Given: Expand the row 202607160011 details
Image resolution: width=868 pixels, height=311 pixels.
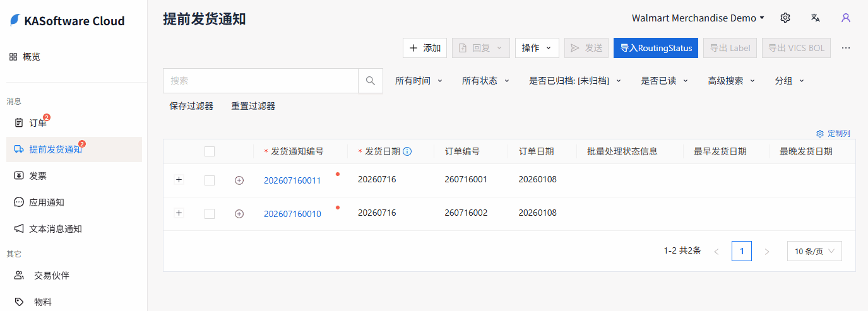Looking at the screenshot, I should pos(179,180).
